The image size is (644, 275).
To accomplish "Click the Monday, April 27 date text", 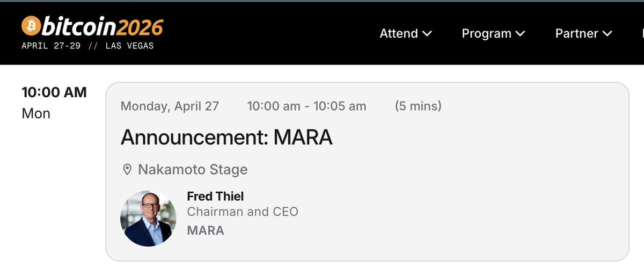I will pos(170,106).
